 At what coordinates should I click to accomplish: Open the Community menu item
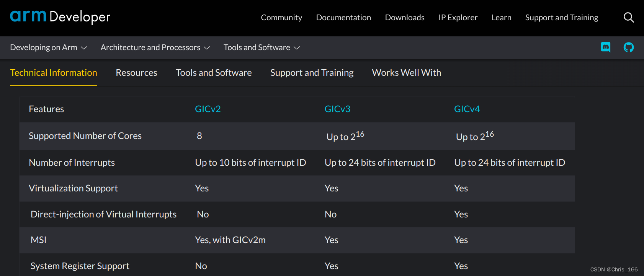coord(281,18)
